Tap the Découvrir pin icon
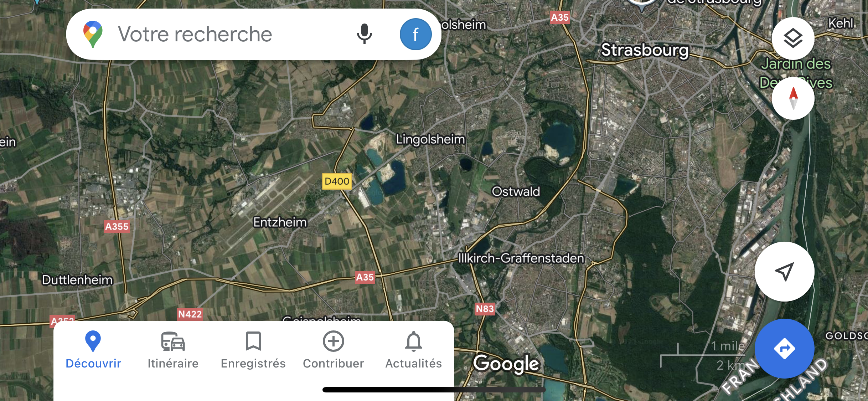The height and width of the screenshot is (401, 868). (93, 341)
